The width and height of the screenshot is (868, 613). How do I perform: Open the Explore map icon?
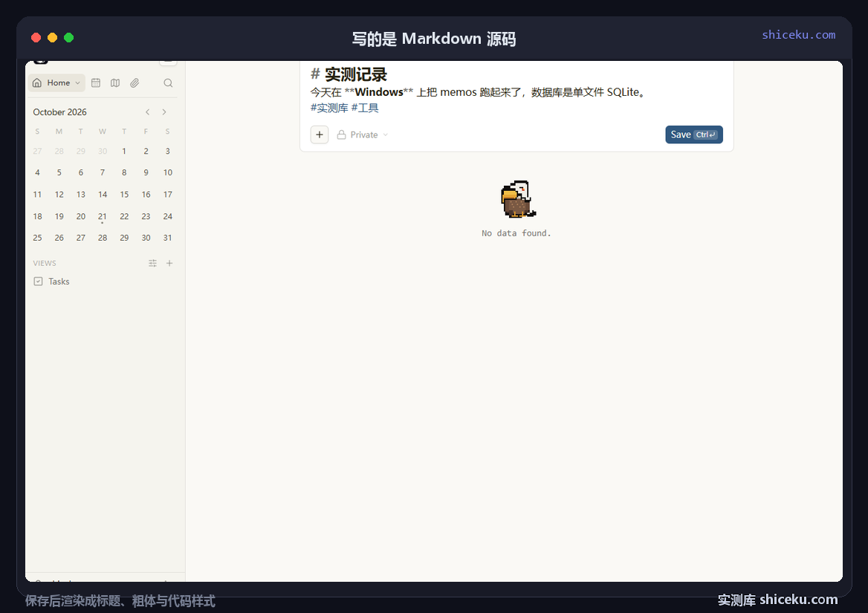115,83
